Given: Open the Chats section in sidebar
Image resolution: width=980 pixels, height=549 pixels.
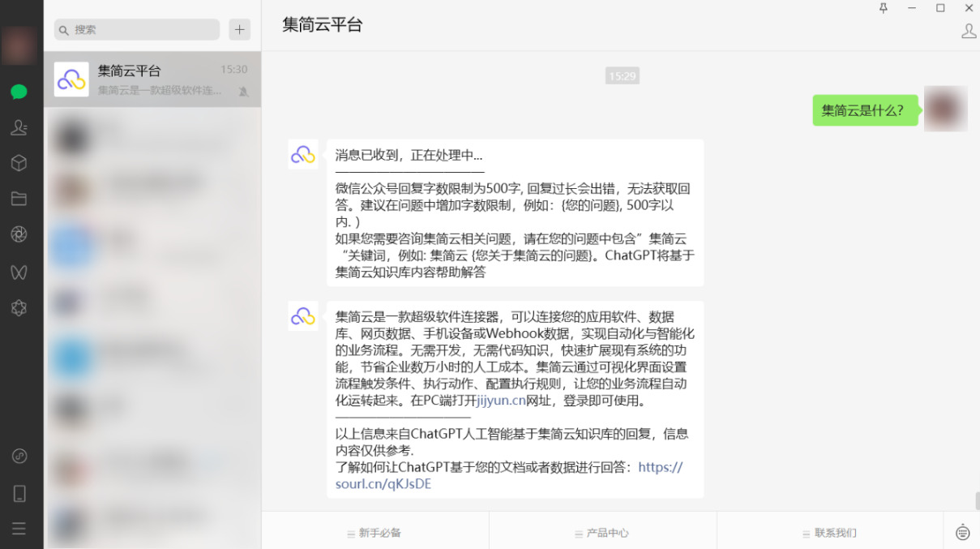Looking at the screenshot, I should [x=19, y=92].
